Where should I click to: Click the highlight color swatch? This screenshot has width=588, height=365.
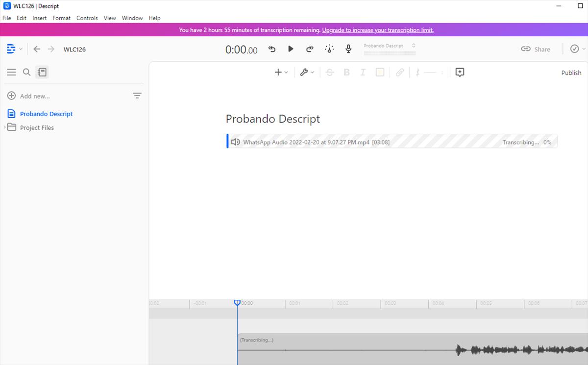380,73
